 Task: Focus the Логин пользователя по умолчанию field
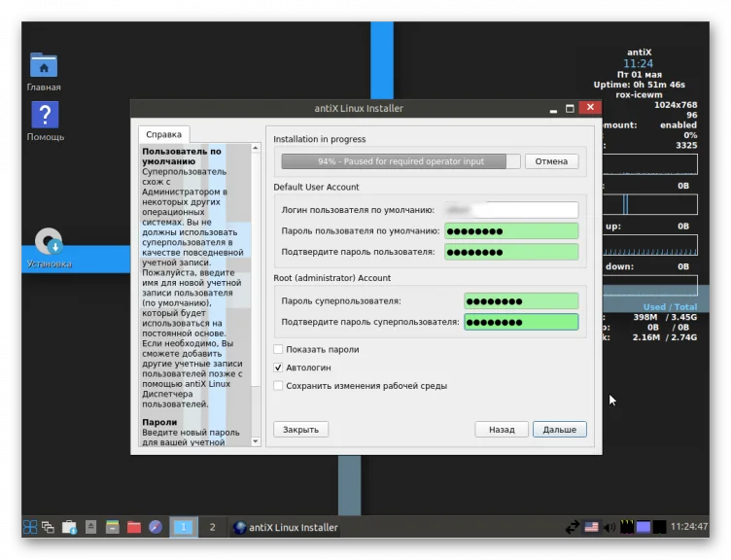click(x=511, y=210)
